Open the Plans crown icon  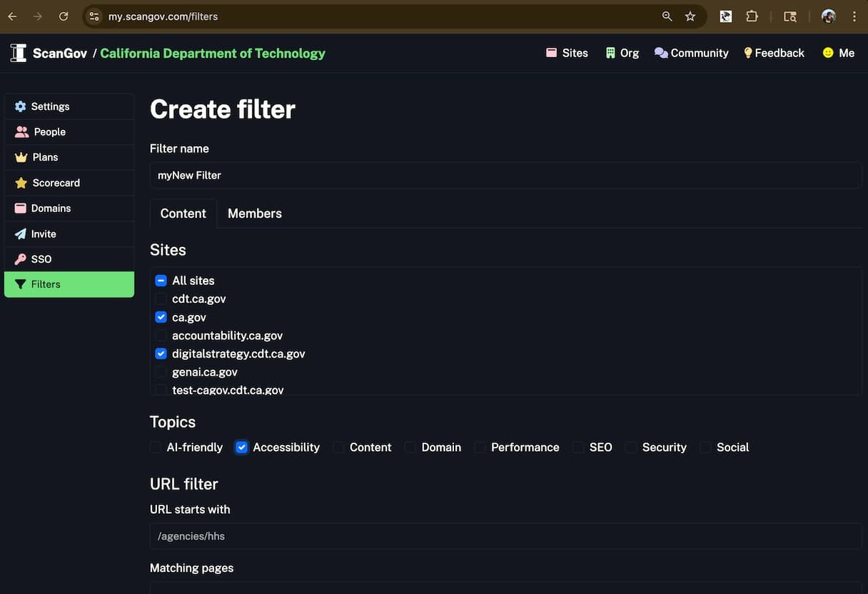(20, 157)
